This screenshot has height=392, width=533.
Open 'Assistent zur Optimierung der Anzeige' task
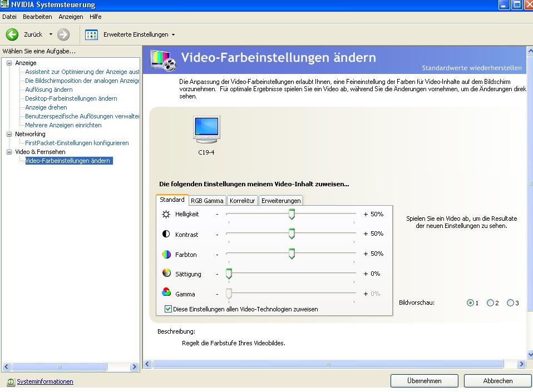[82, 72]
